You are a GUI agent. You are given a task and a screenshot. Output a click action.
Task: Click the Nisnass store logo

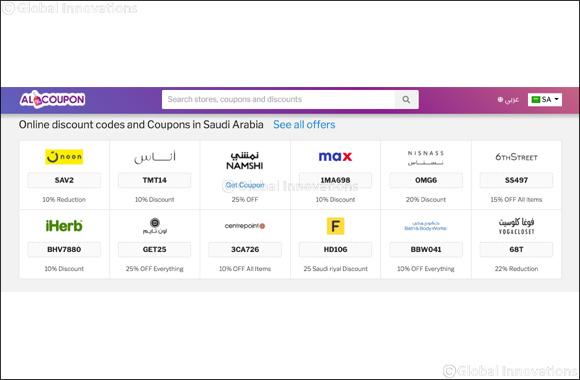(426, 158)
